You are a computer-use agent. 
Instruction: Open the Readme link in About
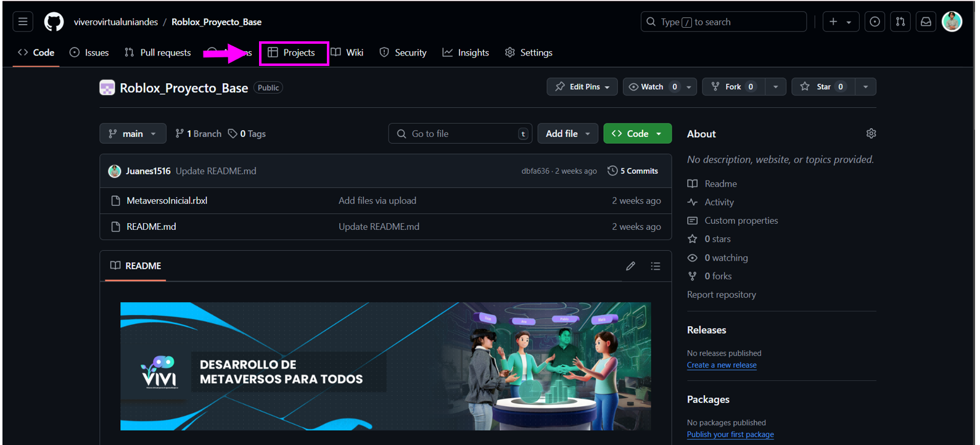tap(712, 184)
